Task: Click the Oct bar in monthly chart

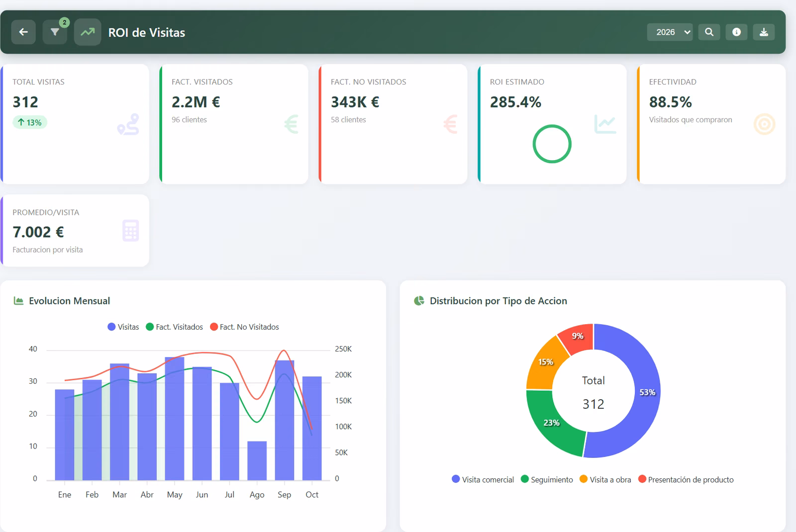Action: (312, 428)
